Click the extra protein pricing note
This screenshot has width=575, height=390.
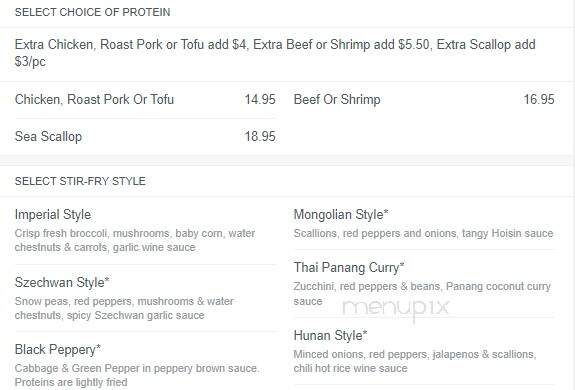coord(275,53)
